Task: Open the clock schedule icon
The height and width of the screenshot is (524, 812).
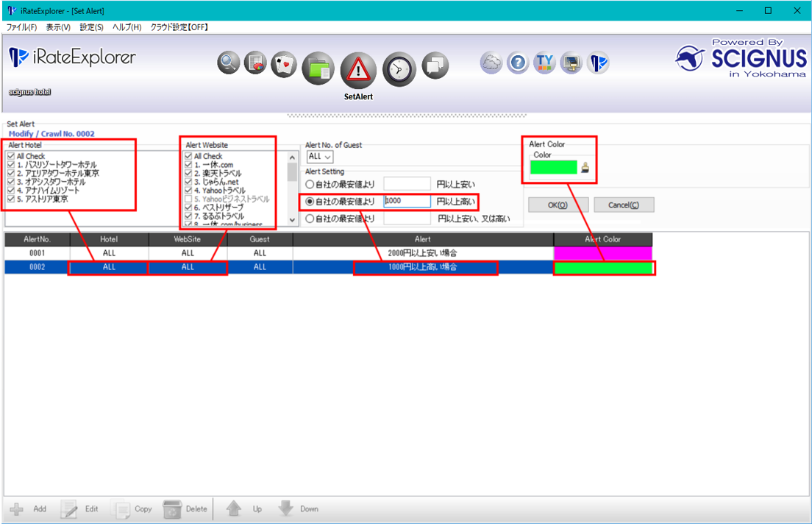Action: (x=399, y=68)
